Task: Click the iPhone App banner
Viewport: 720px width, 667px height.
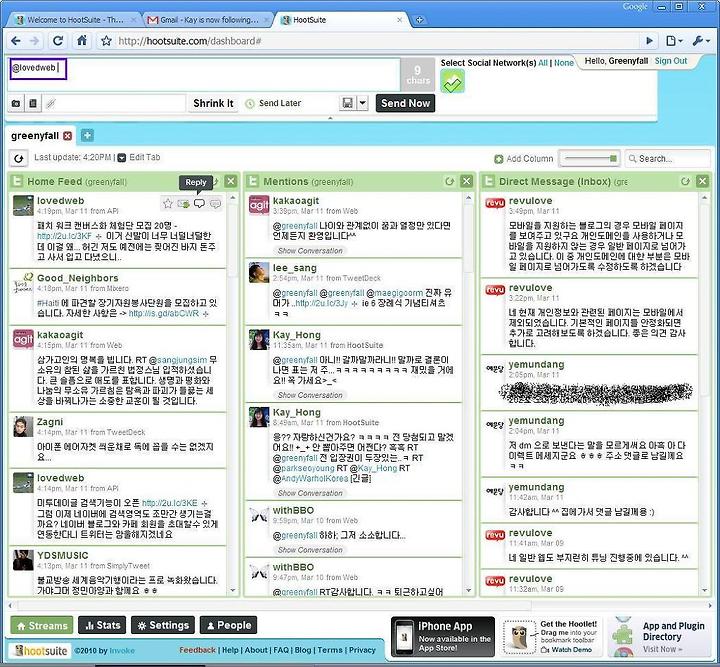Action: [443, 637]
